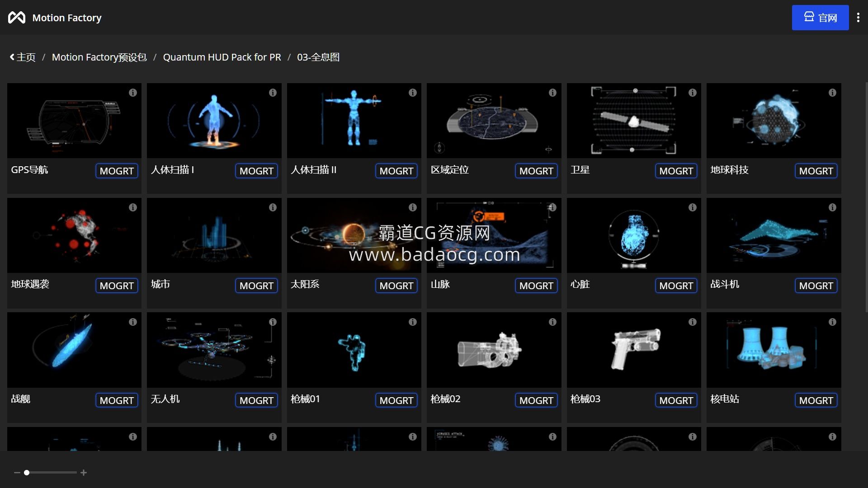Show info for 心脏 preset
The image size is (868, 488).
point(692,207)
